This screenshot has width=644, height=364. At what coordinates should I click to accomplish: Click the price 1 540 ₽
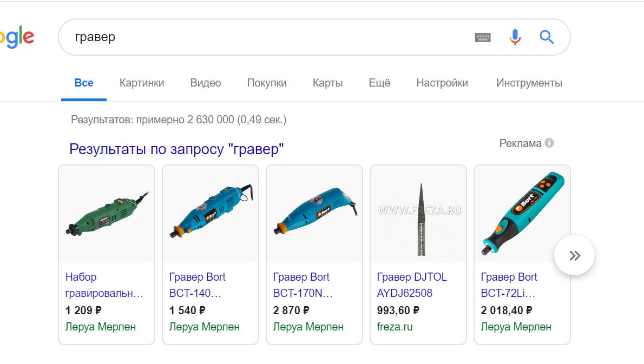(x=187, y=310)
